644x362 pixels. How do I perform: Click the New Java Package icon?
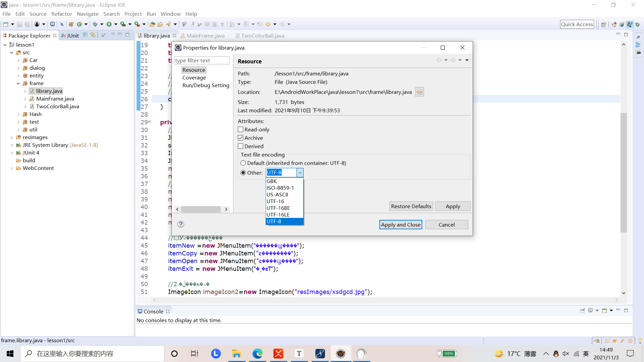click(71, 24)
